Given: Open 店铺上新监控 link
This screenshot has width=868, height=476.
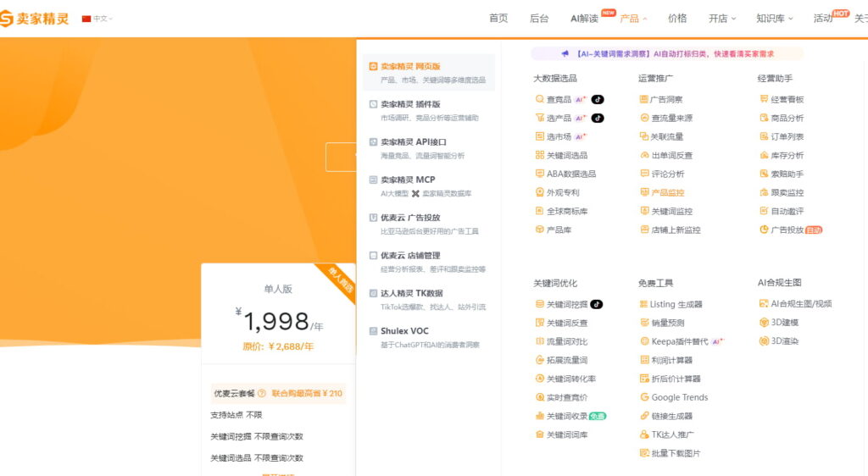Looking at the screenshot, I should [x=676, y=230].
